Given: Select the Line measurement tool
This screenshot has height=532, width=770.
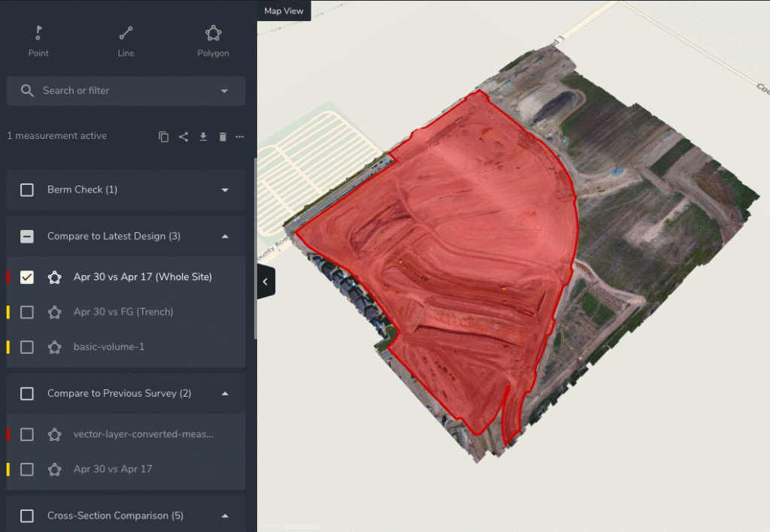Looking at the screenshot, I should pyautogui.click(x=126, y=41).
